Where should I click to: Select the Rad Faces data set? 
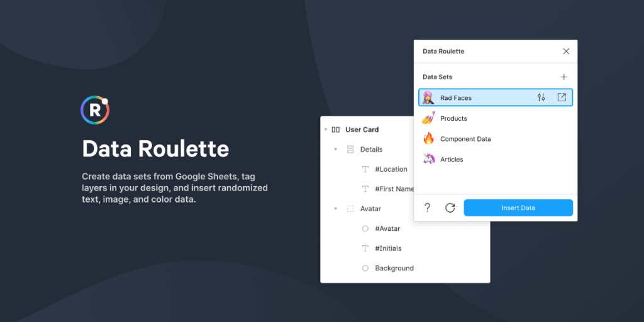[x=496, y=97]
